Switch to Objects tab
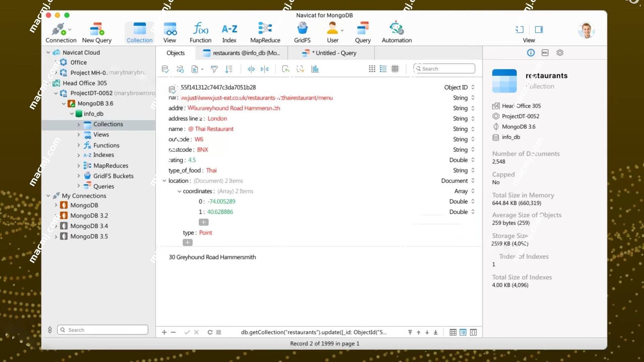 tap(175, 53)
